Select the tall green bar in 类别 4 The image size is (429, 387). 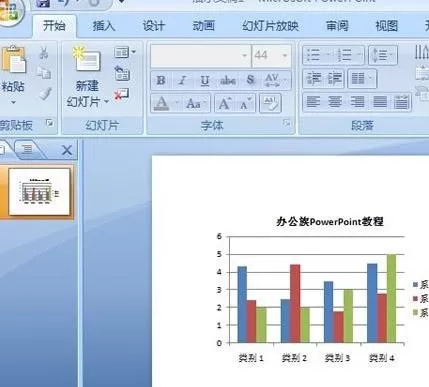point(391,298)
